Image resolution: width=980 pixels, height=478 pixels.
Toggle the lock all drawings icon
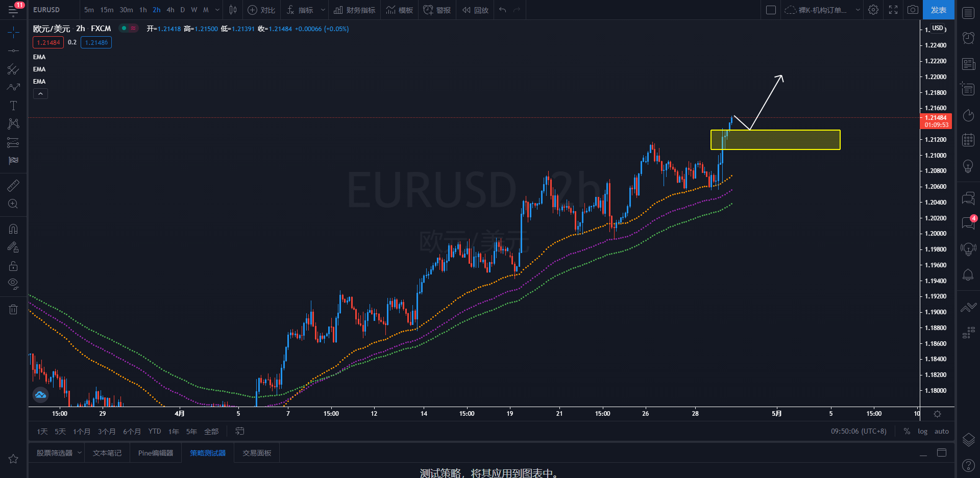click(x=13, y=266)
